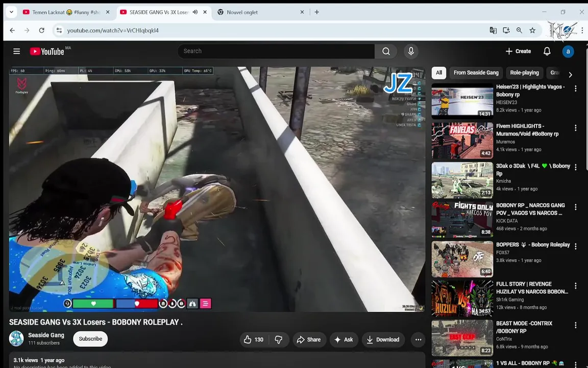Open the Seaside Gang channel name link

pyautogui.click(x=46, y=335)
